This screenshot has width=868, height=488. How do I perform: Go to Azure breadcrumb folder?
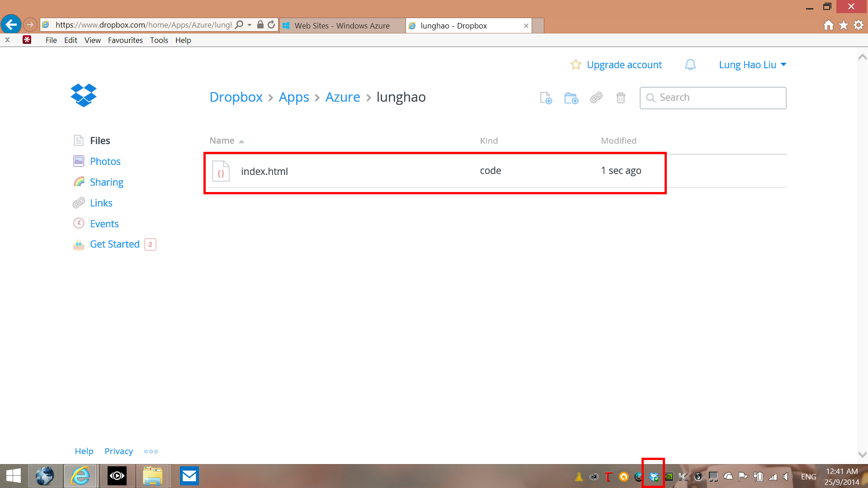click(x=343, y=97)
